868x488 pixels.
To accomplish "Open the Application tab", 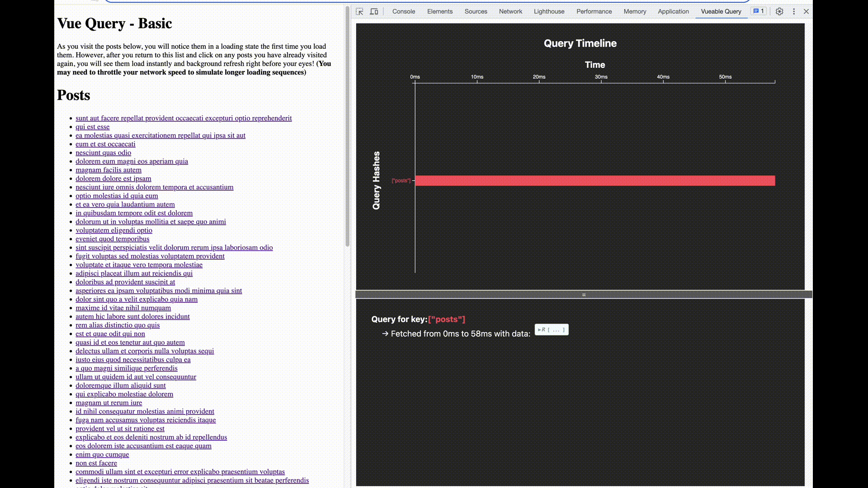I will click(673, 11).
